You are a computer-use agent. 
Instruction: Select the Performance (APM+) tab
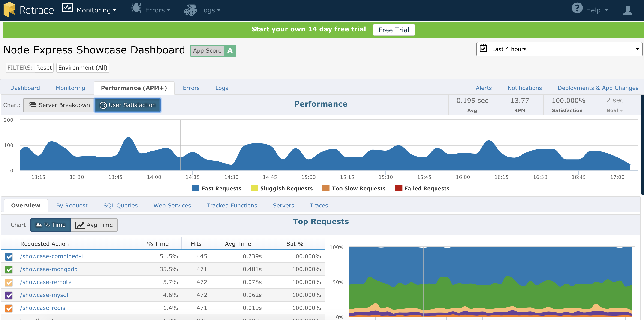134,88
